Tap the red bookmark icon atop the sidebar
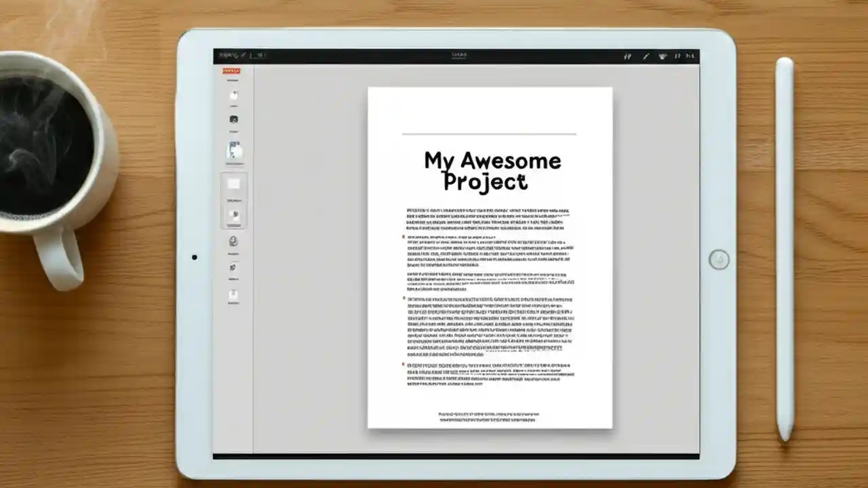The height and width of the screenshot is (488, 868). click(233, 70)
